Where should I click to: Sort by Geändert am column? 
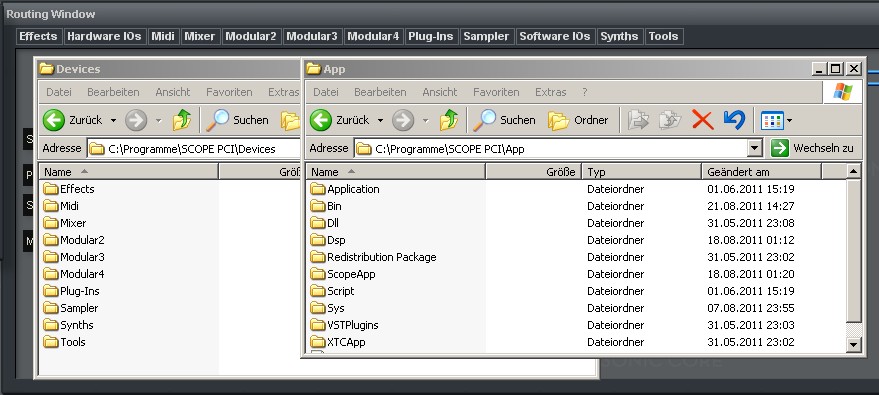(761, 172)
